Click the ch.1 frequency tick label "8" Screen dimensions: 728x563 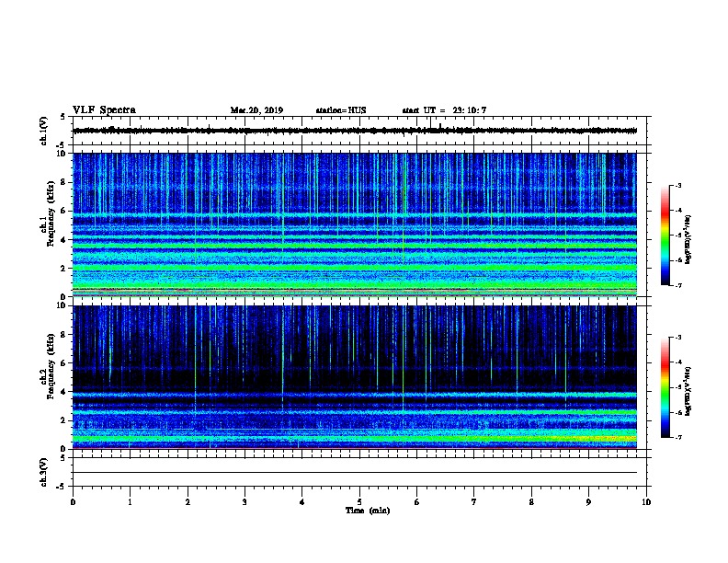coord(63,182)
